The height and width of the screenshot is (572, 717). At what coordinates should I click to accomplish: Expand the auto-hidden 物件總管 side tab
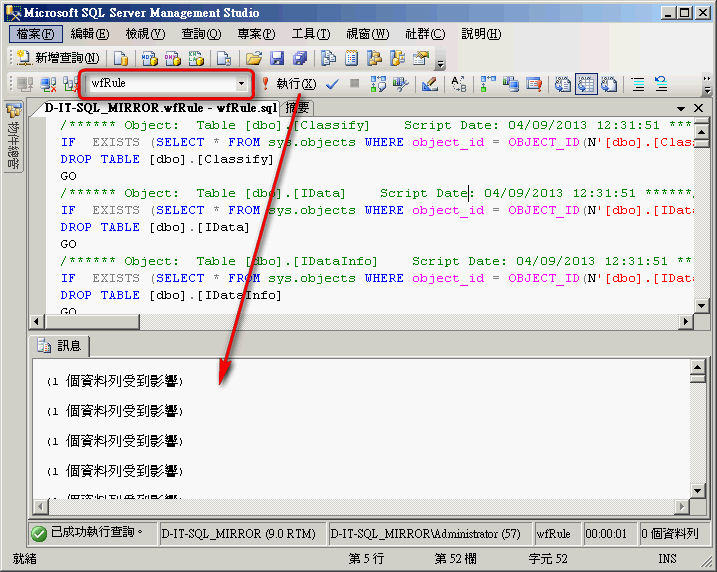tap(14, 137)
